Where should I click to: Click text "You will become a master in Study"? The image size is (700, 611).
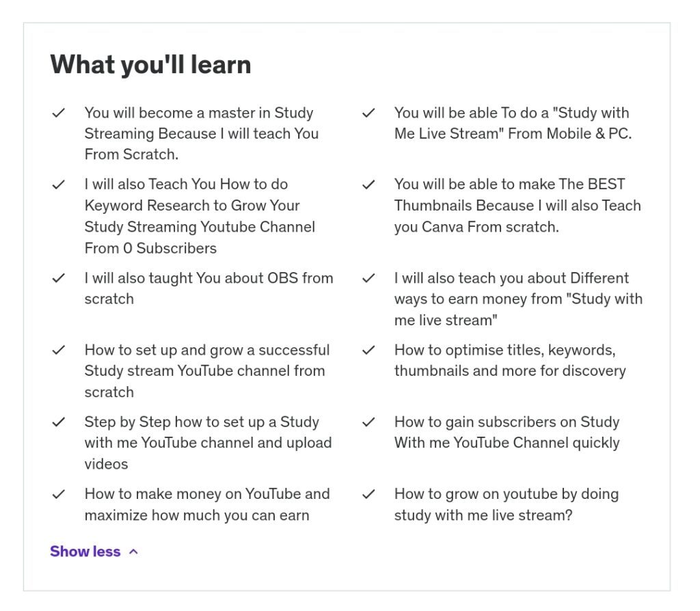[x=199, y=113]
